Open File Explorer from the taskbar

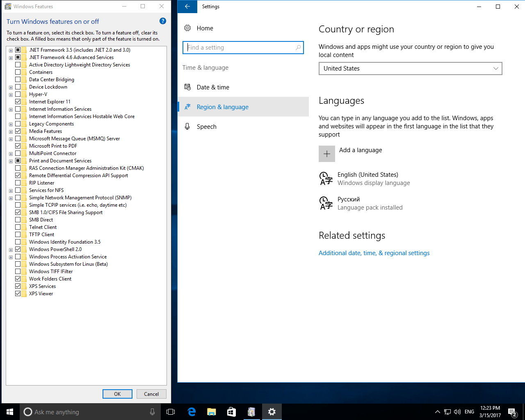click(211, 412)
